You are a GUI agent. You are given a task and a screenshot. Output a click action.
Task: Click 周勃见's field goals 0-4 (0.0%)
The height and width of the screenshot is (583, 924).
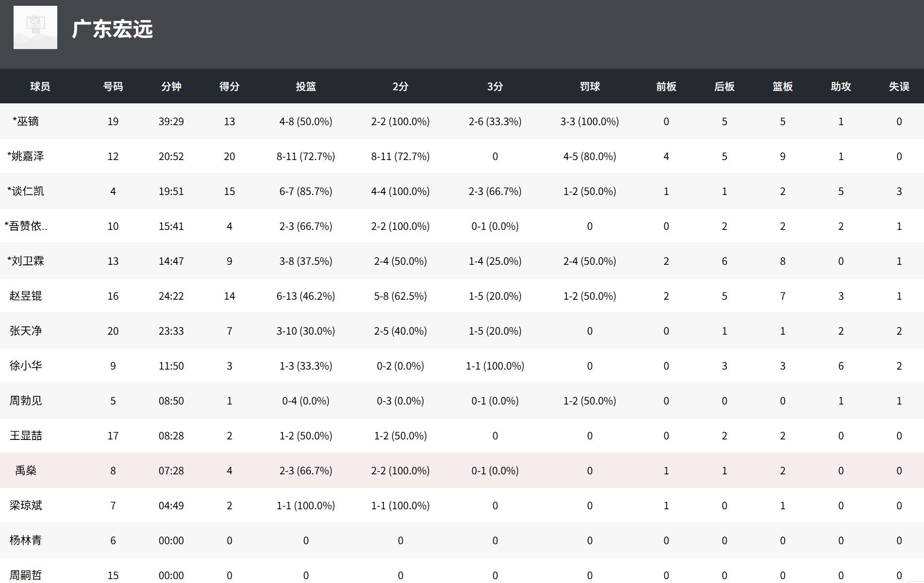click(306, 401)
